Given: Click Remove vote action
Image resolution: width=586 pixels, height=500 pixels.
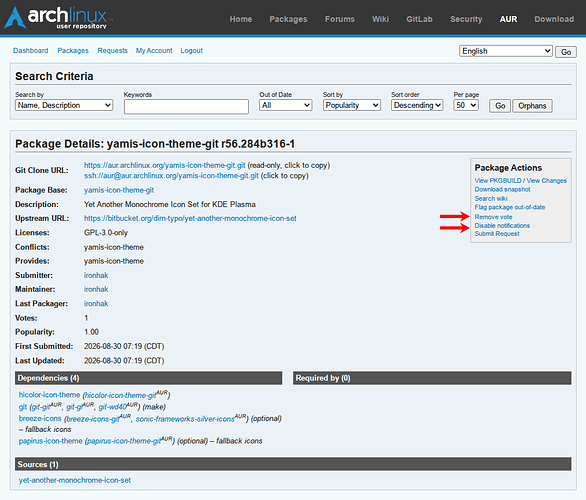Looking at the screenshot, I should pyautogui.click(x=493, y=217).
